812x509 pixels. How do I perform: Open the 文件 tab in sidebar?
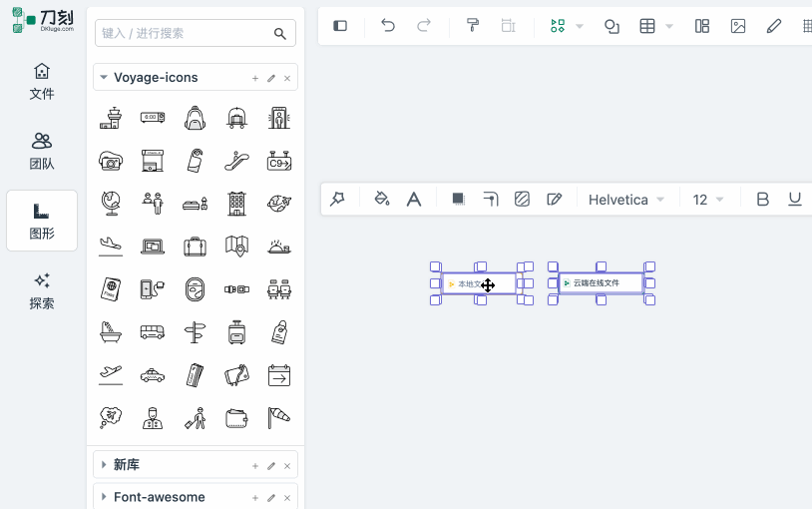click(42, 81)
